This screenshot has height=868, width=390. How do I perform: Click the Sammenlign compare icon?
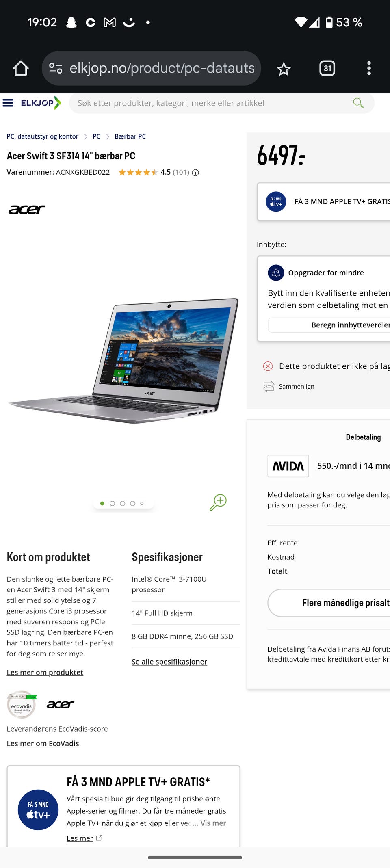pyautogui.click(x=269, y=386)
